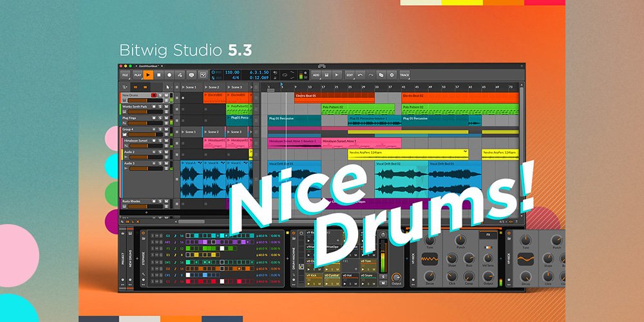Click the Copy icon beside Redo
644x322 pixels.
pos(381,75)
